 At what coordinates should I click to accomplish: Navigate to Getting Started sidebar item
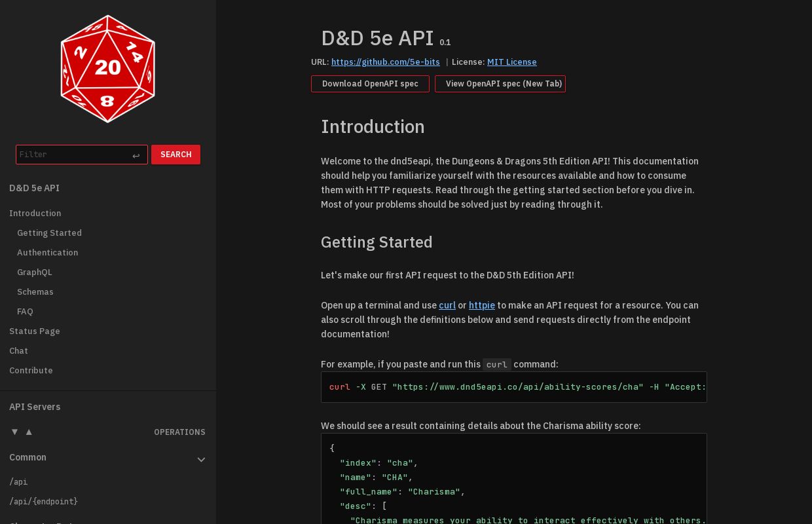[x=50, y=233]
